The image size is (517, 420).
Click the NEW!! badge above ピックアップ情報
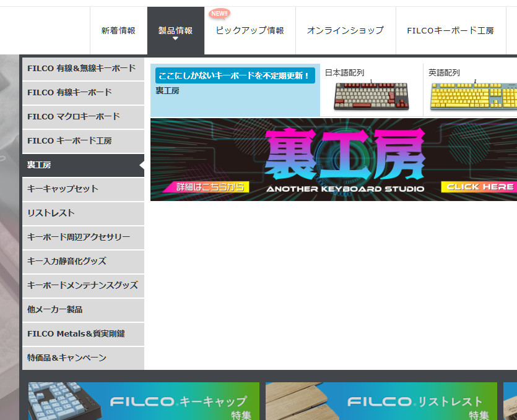219,14
